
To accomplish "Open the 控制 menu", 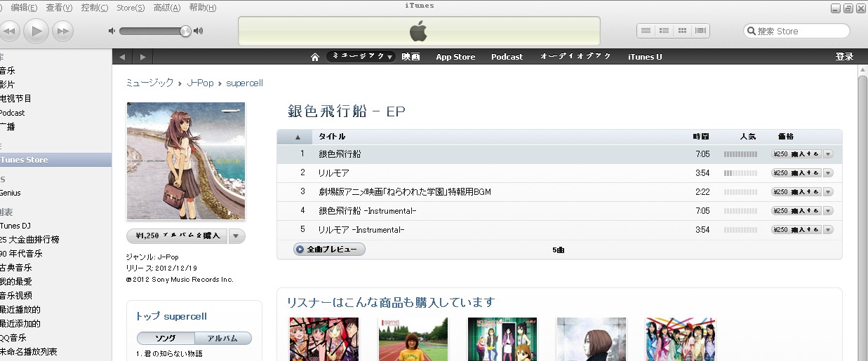I will point(95,8).
